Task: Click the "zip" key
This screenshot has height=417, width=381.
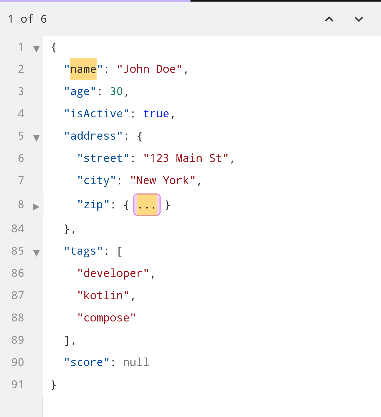Action: (x=93, y=205)
